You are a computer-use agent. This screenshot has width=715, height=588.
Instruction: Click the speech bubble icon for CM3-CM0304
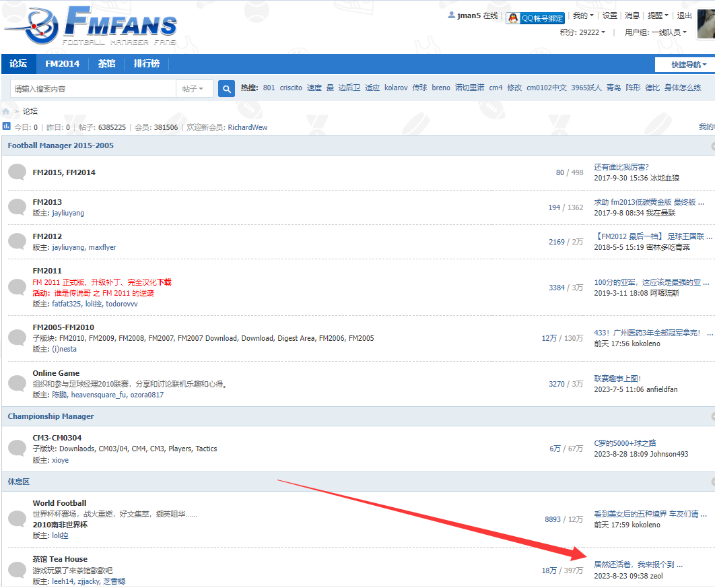click(18, 449)
